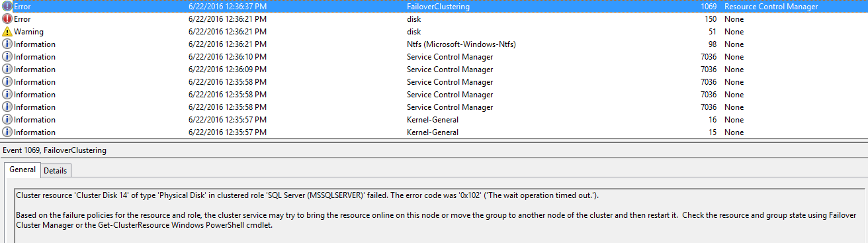Select the disk warning row with ID 51
The width and height of the screenshot is (868, 243).
[x=434, y=32]
